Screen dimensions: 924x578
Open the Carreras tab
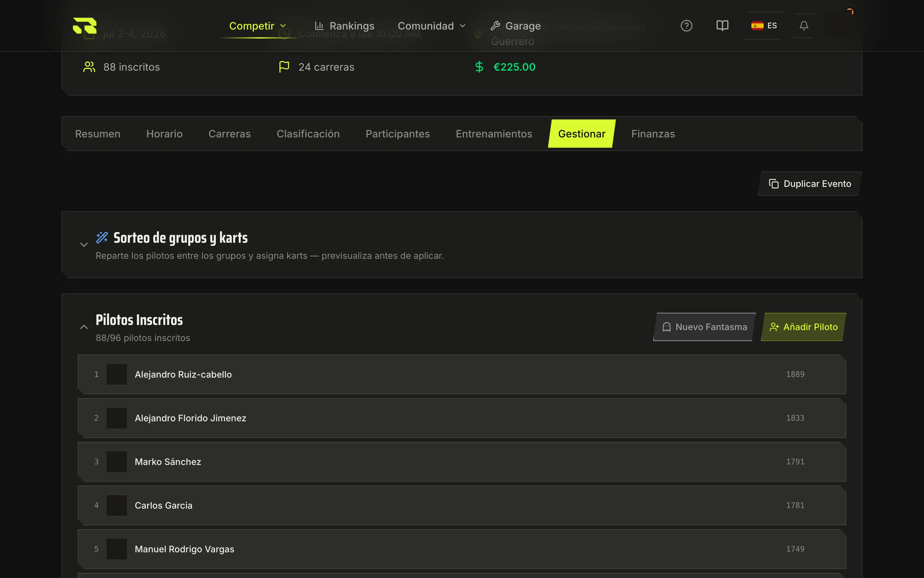229,134
